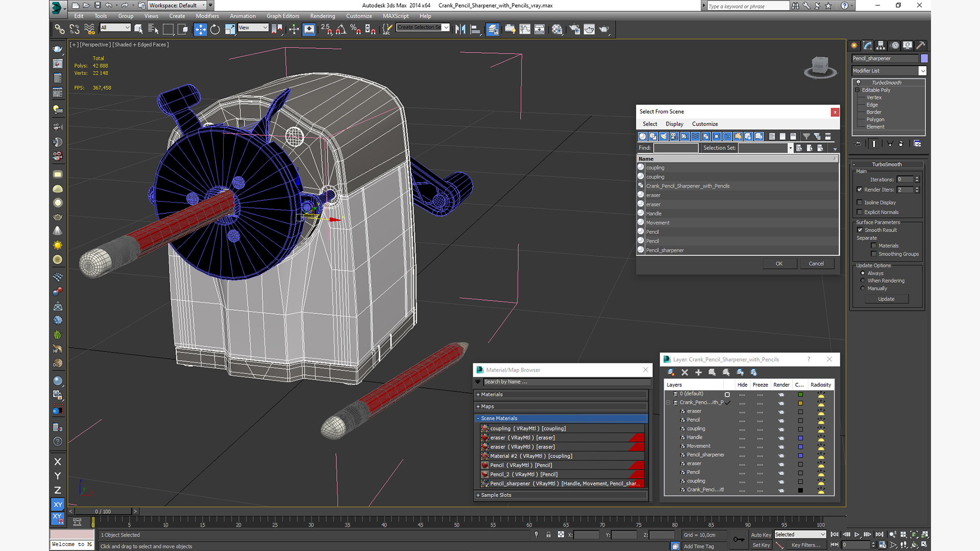
Task: Select the Move transform tool
Action: coord(200,30)
